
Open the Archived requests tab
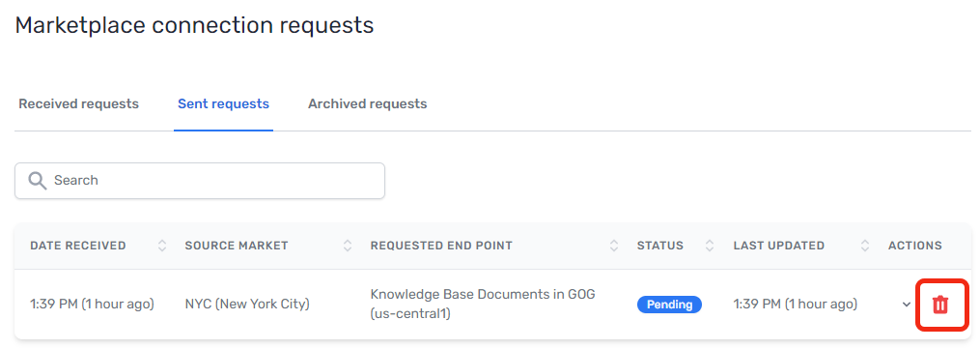tap(368, 103)
